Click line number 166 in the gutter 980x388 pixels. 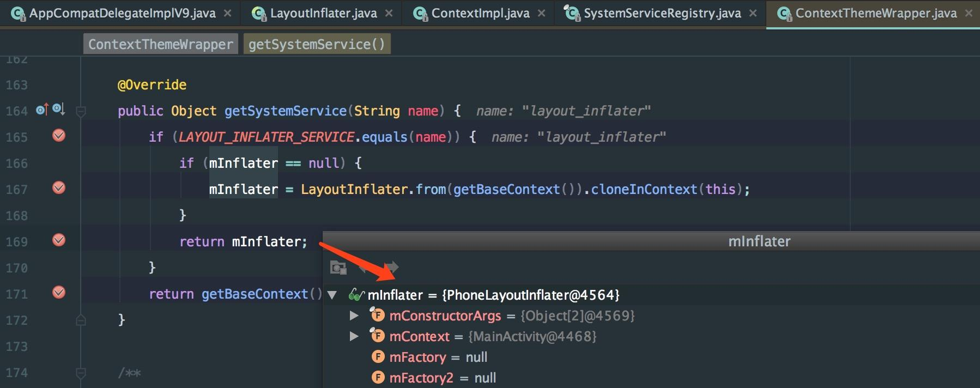pyautogui.click(x=16, y=163)
